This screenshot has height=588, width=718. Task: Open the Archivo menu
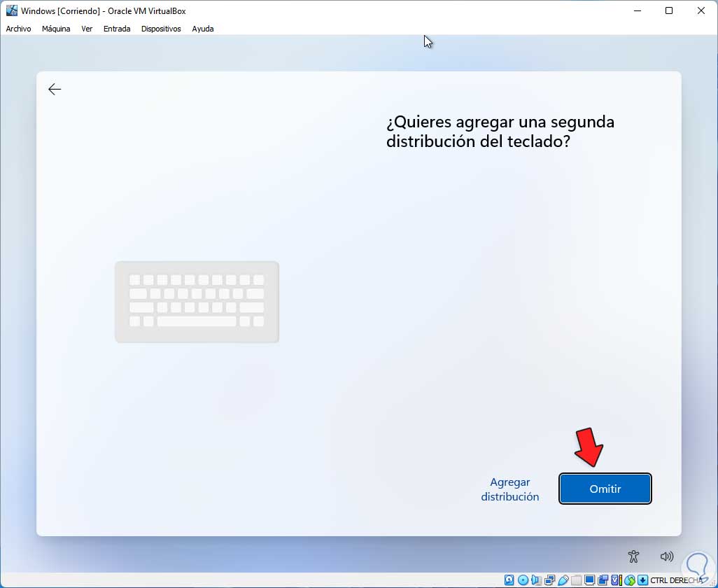coord(18,29)
